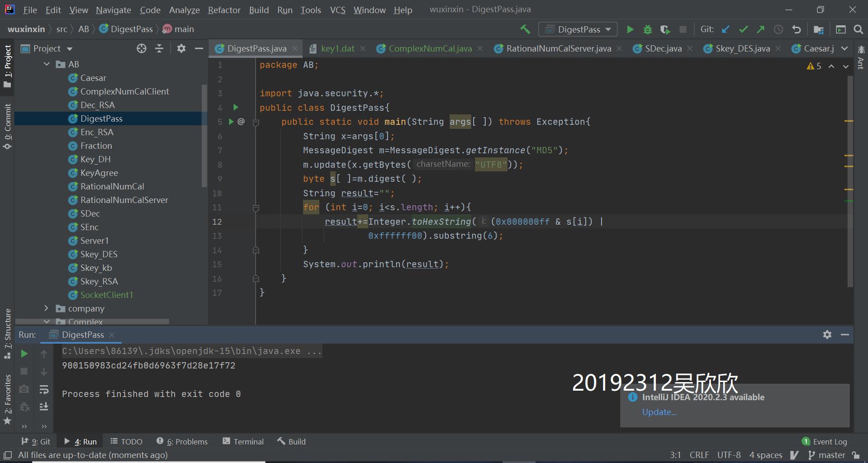
Task: Toggle the Favorites tool window sidebar tab
Action: click(7, 399)
